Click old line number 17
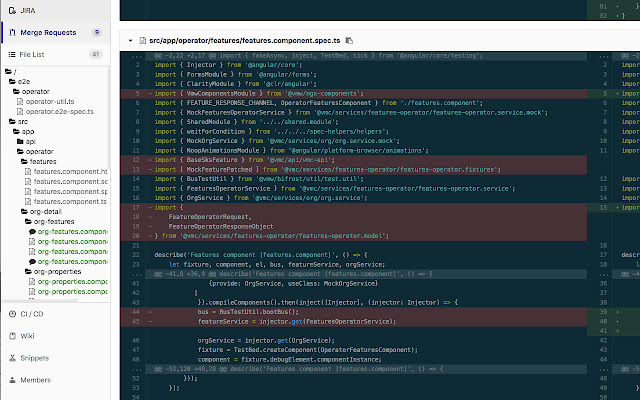640x400 pixels. coord(136,207)
